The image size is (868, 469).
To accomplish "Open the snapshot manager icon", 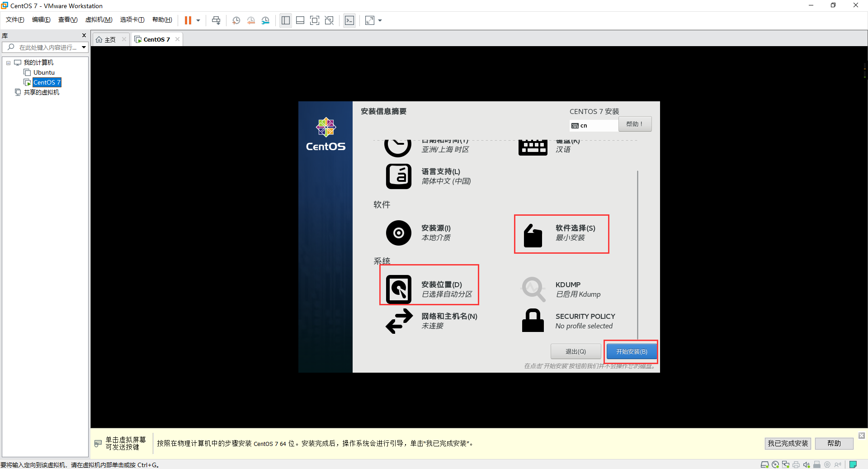I will [x=265, y=20].
